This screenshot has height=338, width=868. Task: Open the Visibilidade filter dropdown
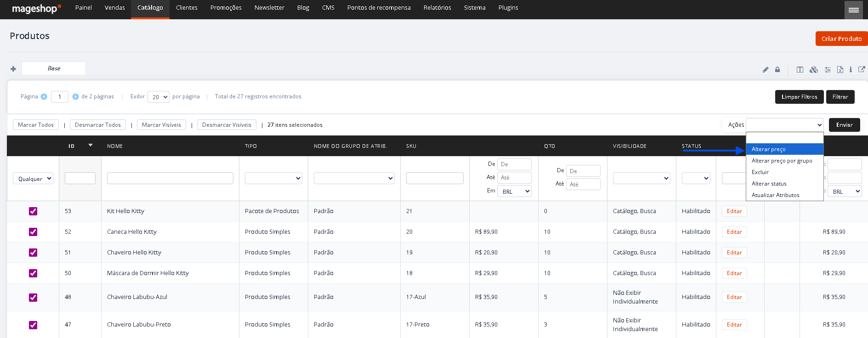coord(641,178)
